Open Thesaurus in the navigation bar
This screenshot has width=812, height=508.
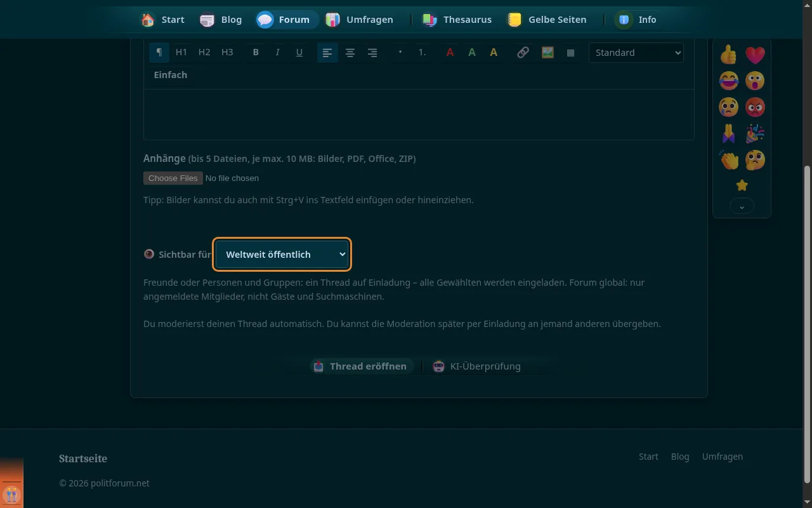[x=457, y=20]
